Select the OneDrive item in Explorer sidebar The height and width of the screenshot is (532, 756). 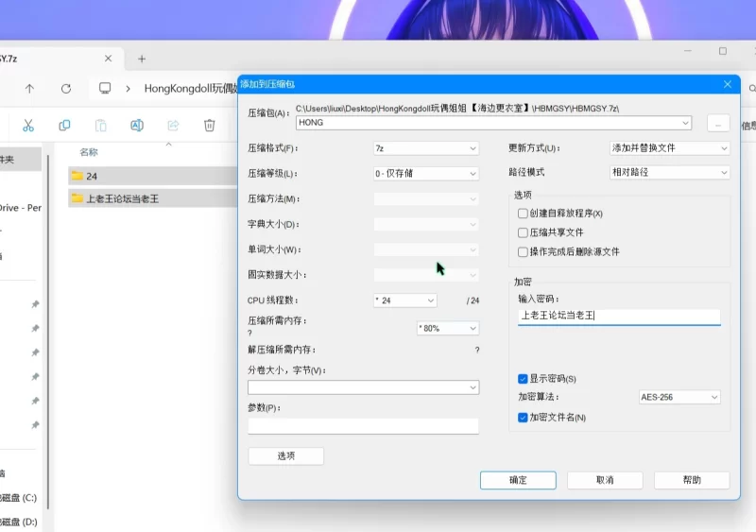(20, 208)
